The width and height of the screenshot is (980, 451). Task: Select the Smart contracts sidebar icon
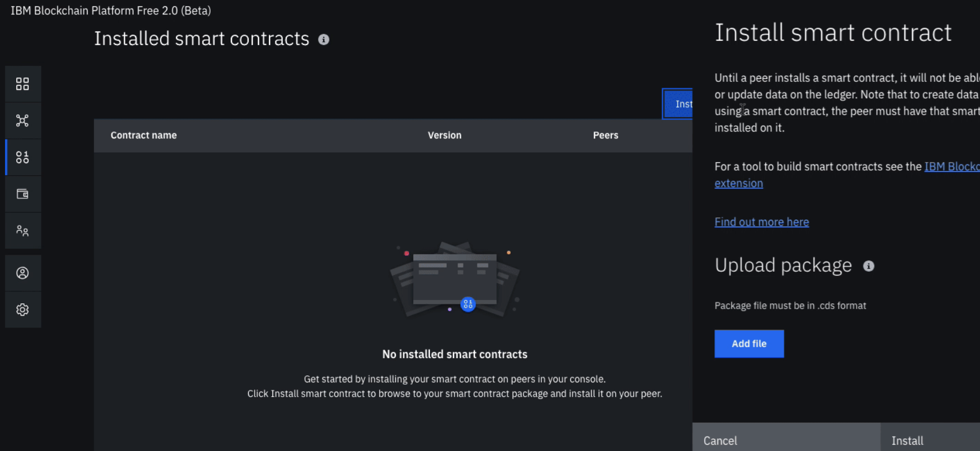(23, 157)
